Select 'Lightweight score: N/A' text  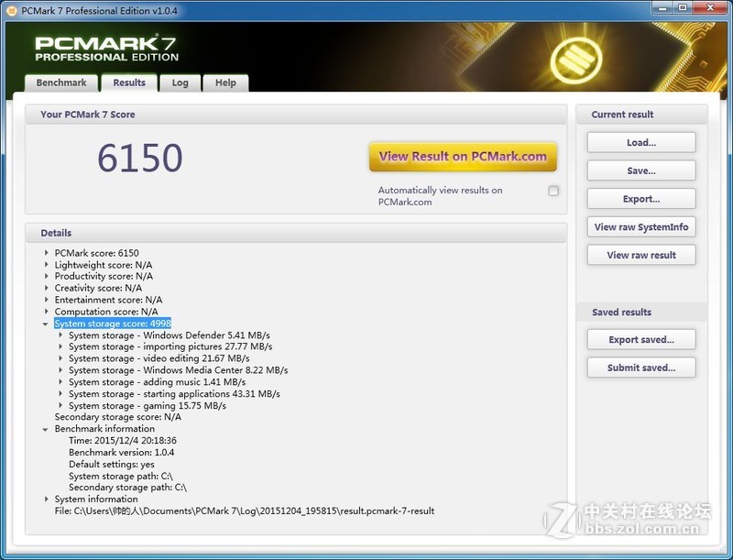coord(104,265)
